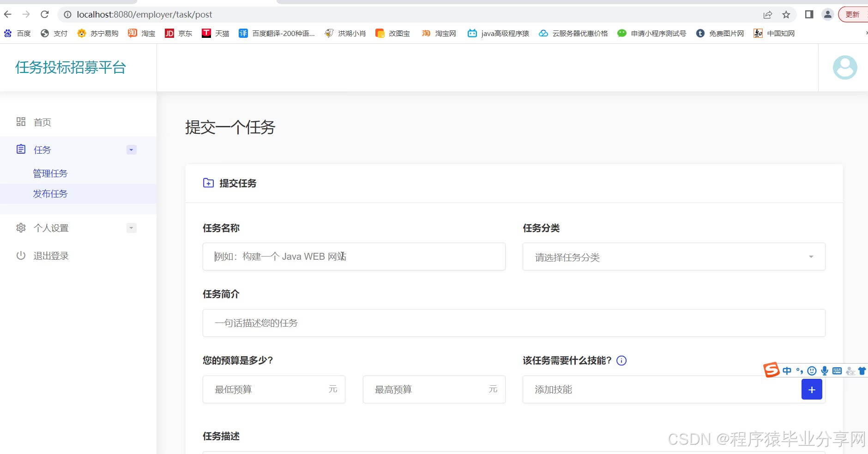Viewport: 868px width, 454px height.
Task: Click the Sogou input method S logo
Action: tap(771, 370)
